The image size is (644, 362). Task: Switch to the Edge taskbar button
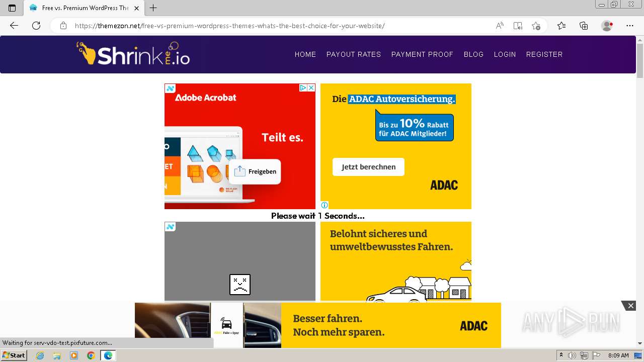(108, 355)
